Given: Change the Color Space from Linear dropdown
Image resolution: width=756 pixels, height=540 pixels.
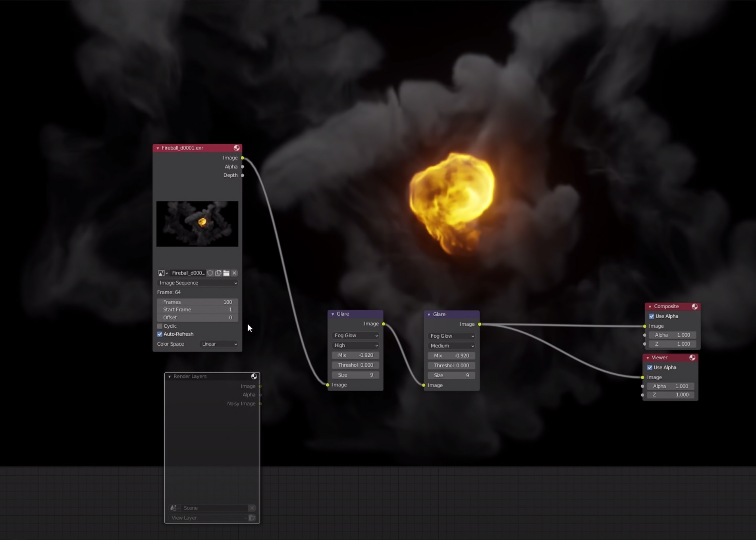Looking at the screenshot, I should coord(218,344).
